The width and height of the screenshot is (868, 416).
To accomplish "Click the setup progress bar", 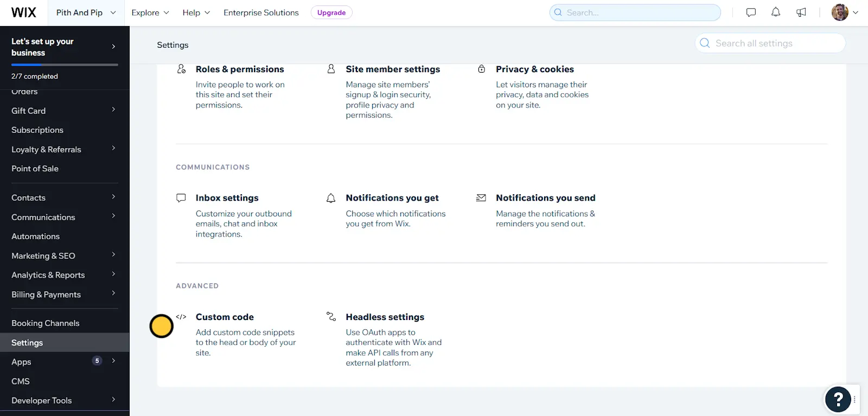I will click(65, 65).
